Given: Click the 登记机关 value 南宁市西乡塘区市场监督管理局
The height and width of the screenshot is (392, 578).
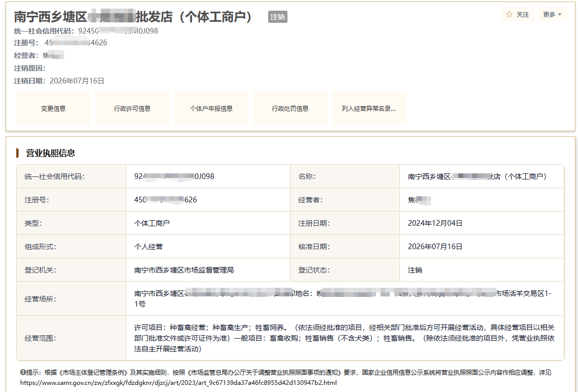Looking at the screenshot, I should (x=184, y=270).
